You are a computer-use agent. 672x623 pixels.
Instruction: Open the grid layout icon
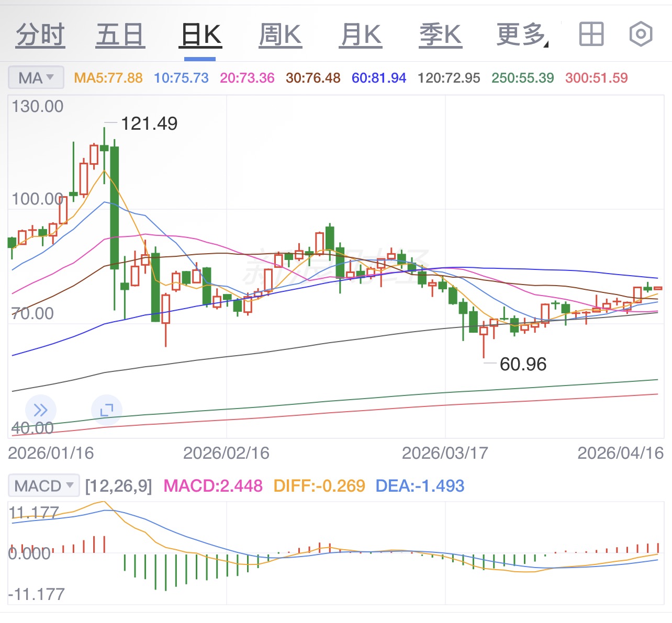click(591, 35)
